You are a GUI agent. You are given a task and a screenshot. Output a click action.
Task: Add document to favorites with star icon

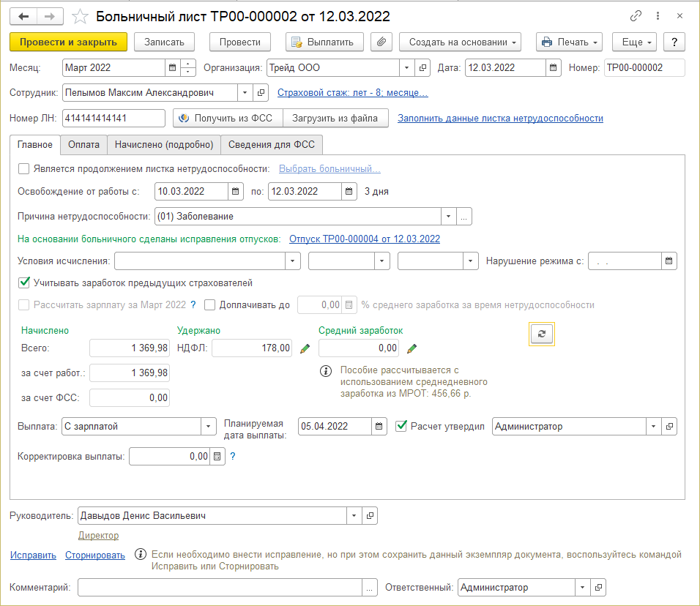(82, 16)
